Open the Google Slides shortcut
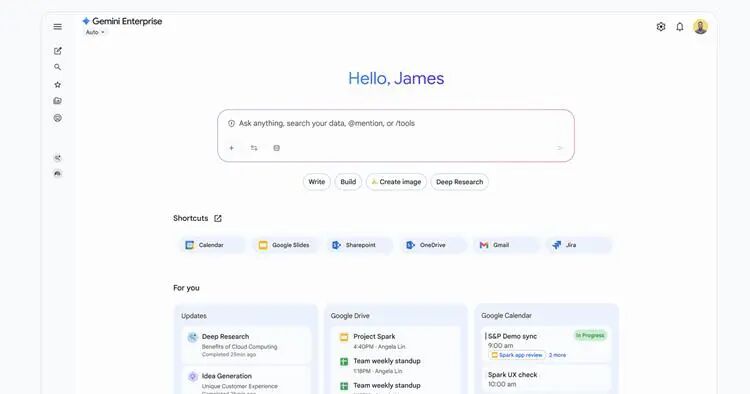The image size is (750, 394). tap(286, 245)
